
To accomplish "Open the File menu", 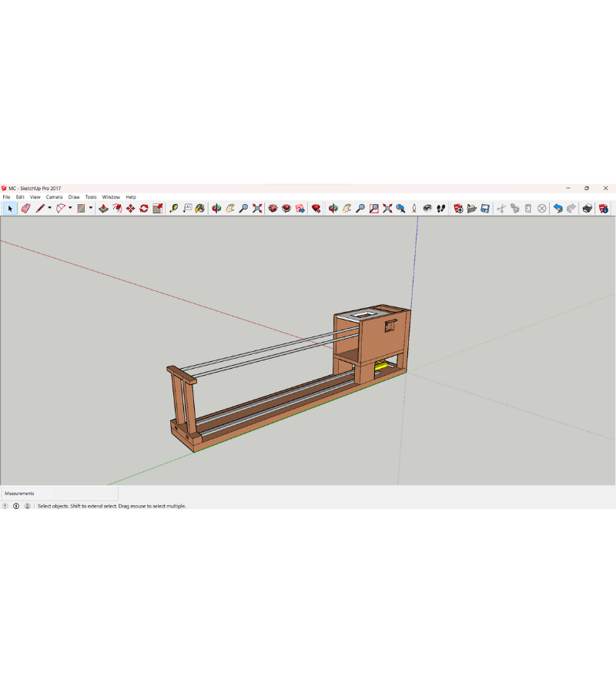I will [7, 197].
